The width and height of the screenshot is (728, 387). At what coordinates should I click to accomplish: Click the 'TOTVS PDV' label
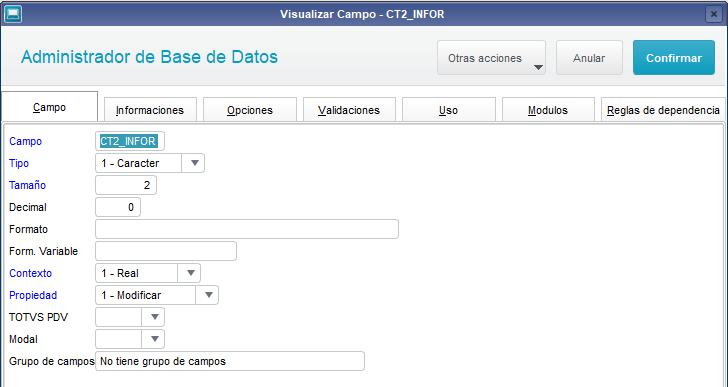39,317
